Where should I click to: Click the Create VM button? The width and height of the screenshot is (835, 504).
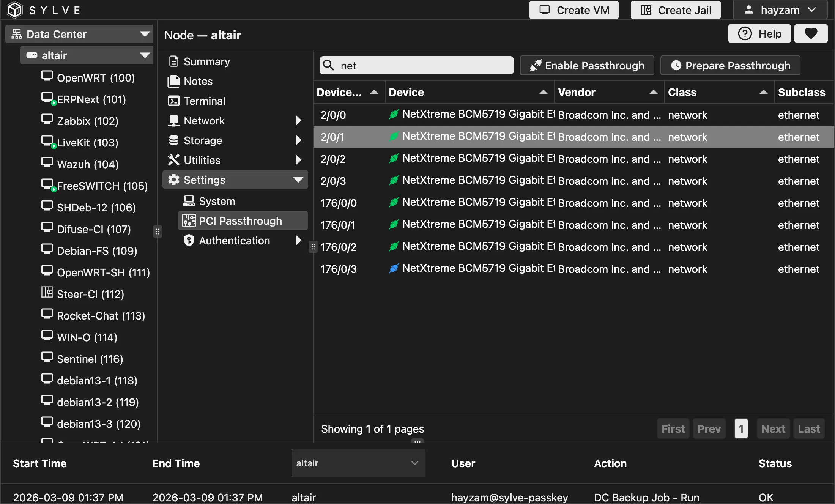coord(574,10)
